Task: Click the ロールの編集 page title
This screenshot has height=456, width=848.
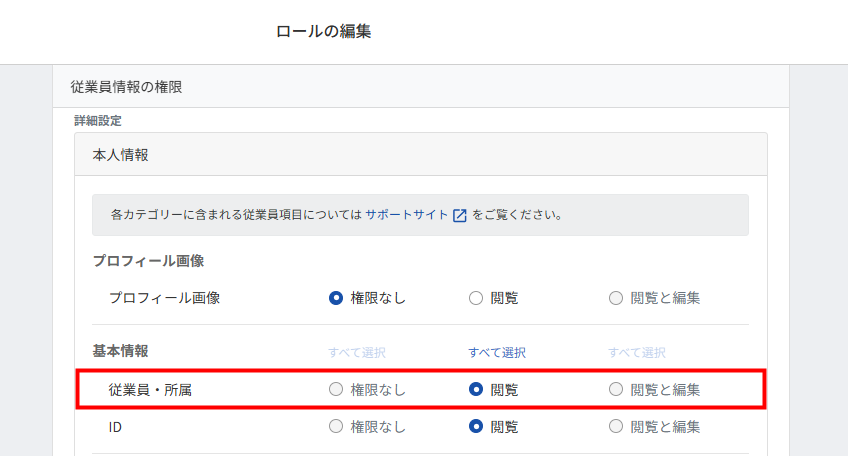Action: pyautogui.click(x=324, y=32)
